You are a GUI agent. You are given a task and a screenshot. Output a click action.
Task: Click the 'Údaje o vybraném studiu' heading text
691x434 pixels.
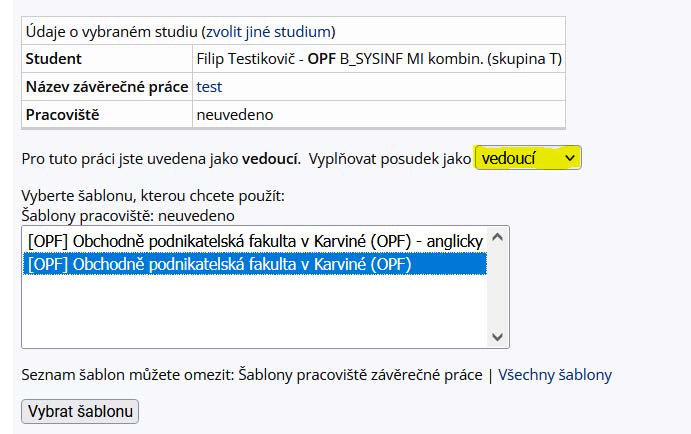[x=111, y=32]
